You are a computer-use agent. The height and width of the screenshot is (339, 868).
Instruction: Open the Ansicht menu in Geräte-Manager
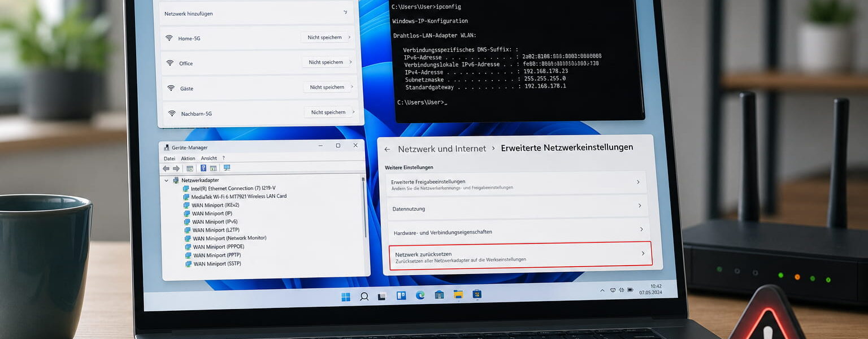click(209, 158)
